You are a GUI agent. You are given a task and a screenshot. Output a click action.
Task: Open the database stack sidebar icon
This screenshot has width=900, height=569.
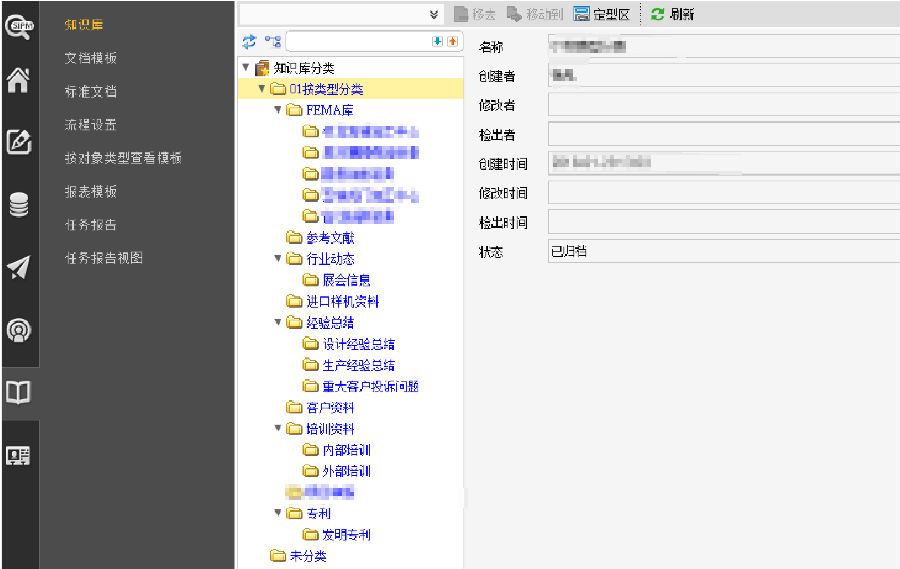[x=18, y=205]
